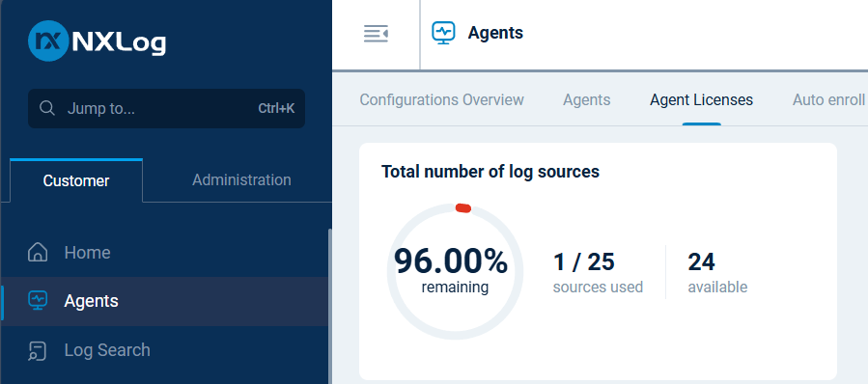Open the Auto enroll tab

[x=828, y=99]
